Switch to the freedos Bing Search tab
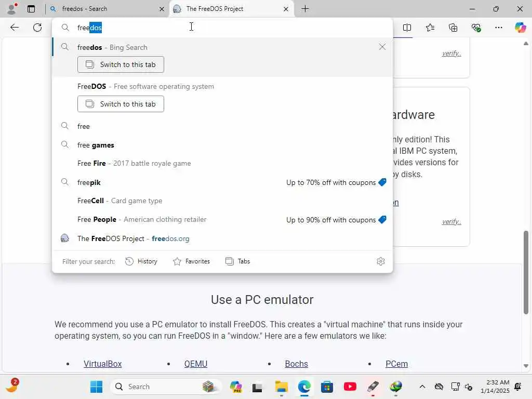This screenshot has width=532, height=399. click(121, 64)
